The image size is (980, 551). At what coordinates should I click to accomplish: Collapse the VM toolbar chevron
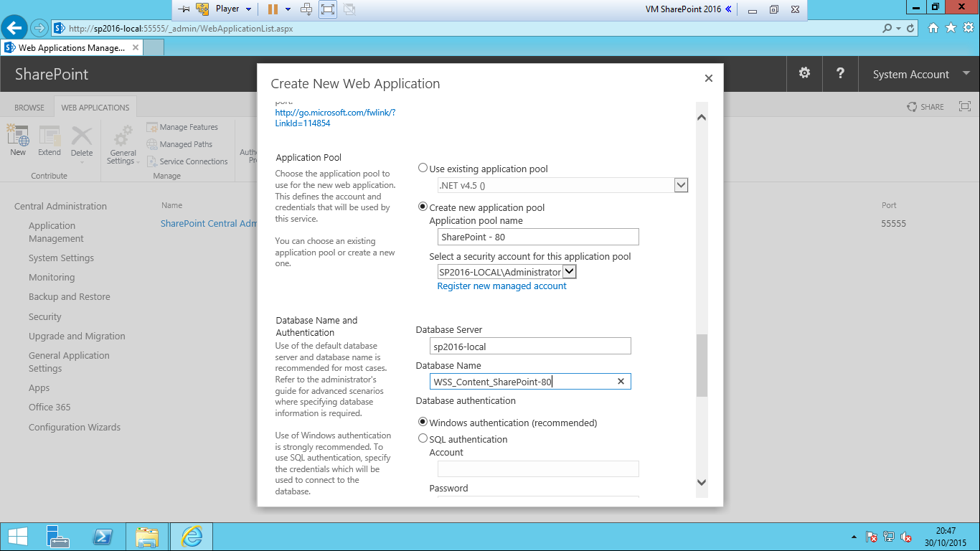728,9
